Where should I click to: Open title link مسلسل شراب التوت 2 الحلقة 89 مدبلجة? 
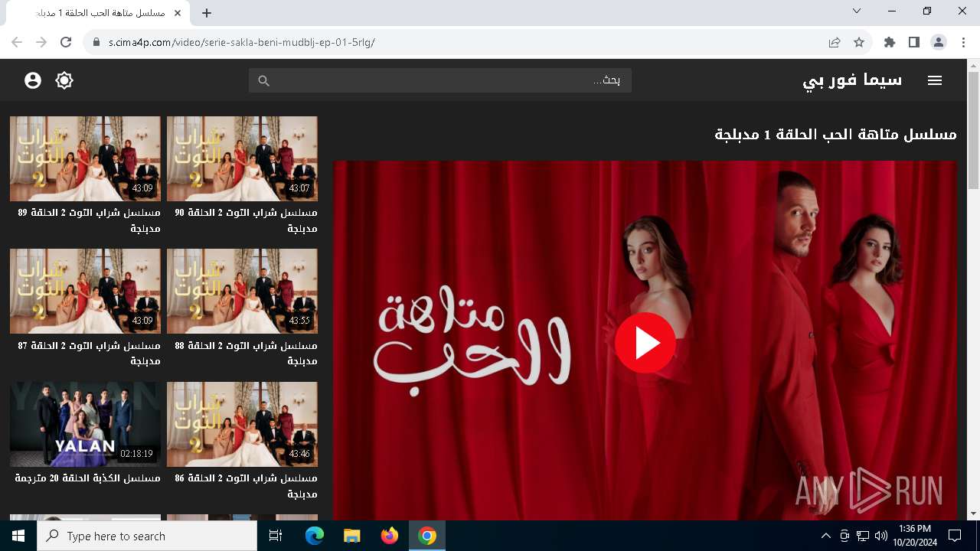point(89,220)
